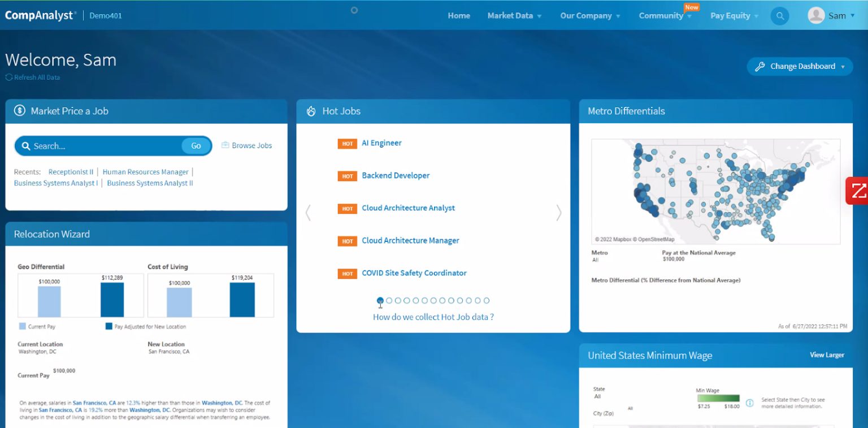Select Home in the navigation bar
This screenshot has width=868, height=428.
458,15
